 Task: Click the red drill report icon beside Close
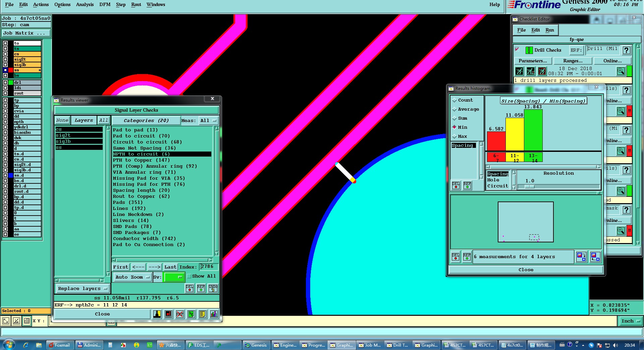coord(168,314)
